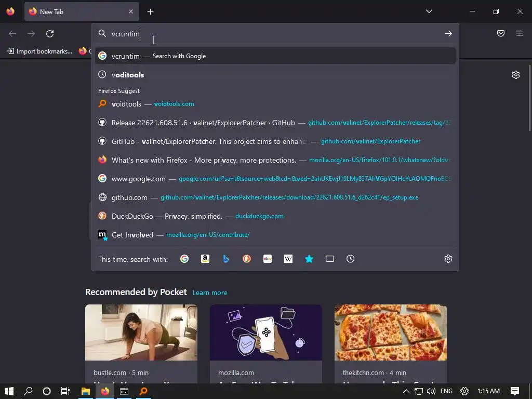This screenshot has height=399, width=532.
Task: Search open tabs using the tab icon
Action: tap(330, 259)
